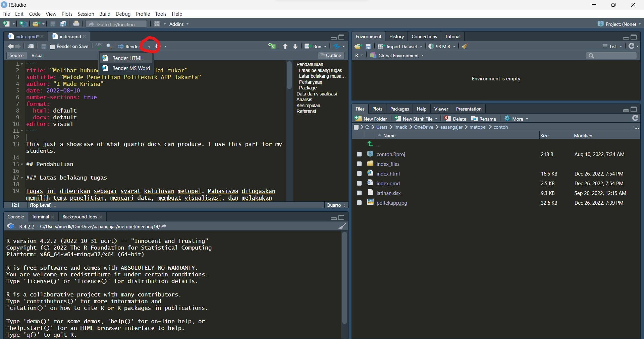Switch editor to Visual mode
The width and height of the screenshot is (644, 339).
pos(38,56)
